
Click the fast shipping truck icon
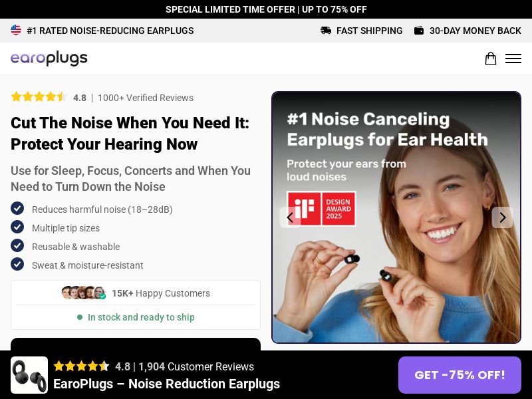coord(326,31)
